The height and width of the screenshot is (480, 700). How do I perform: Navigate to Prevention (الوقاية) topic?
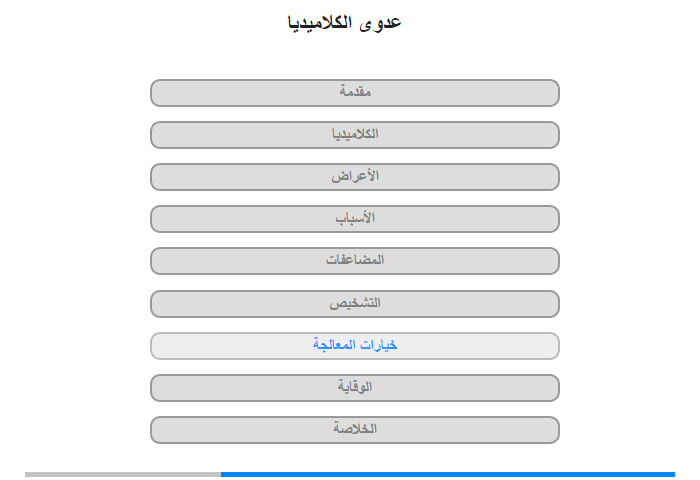pos(354,388)
